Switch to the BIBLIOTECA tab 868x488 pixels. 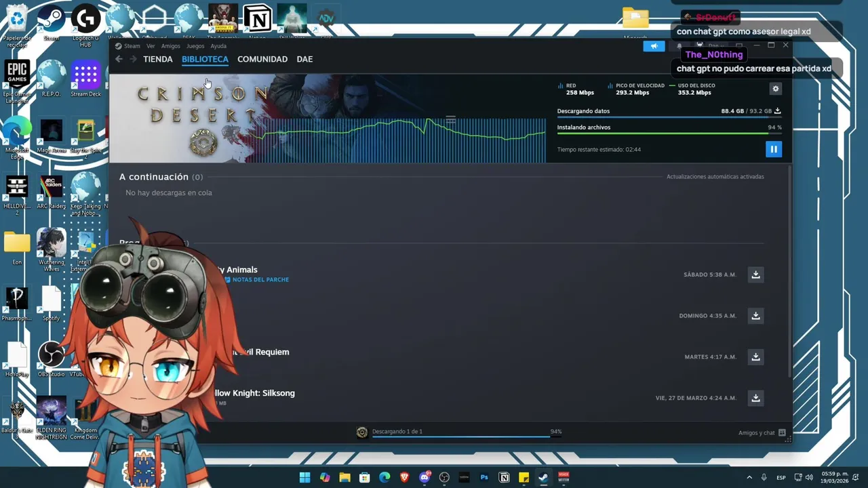(205, 59)
